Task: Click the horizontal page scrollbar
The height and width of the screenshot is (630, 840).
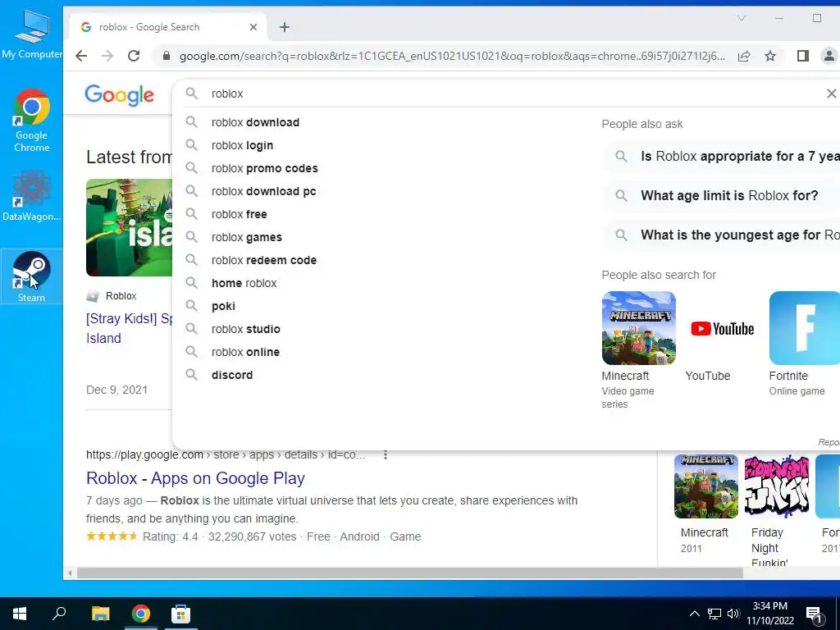Action: (410, 573)
